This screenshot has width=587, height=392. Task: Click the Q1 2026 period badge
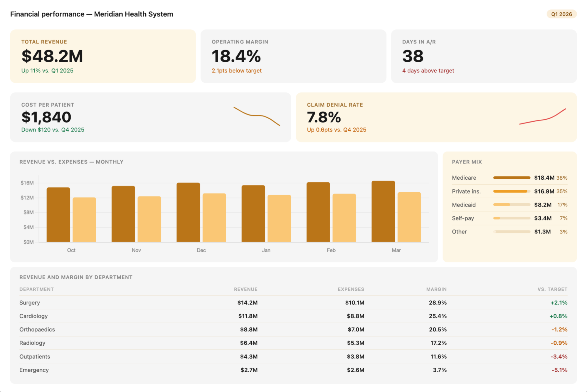point(561,14)
